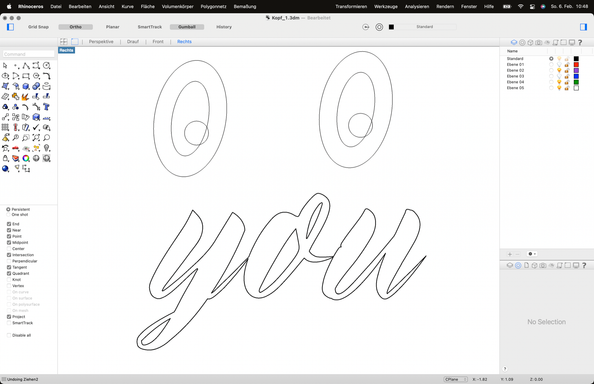This screenshot has height=384, width=594.
Task: Toggle the left sidebar panel icon
Action: 10,27
